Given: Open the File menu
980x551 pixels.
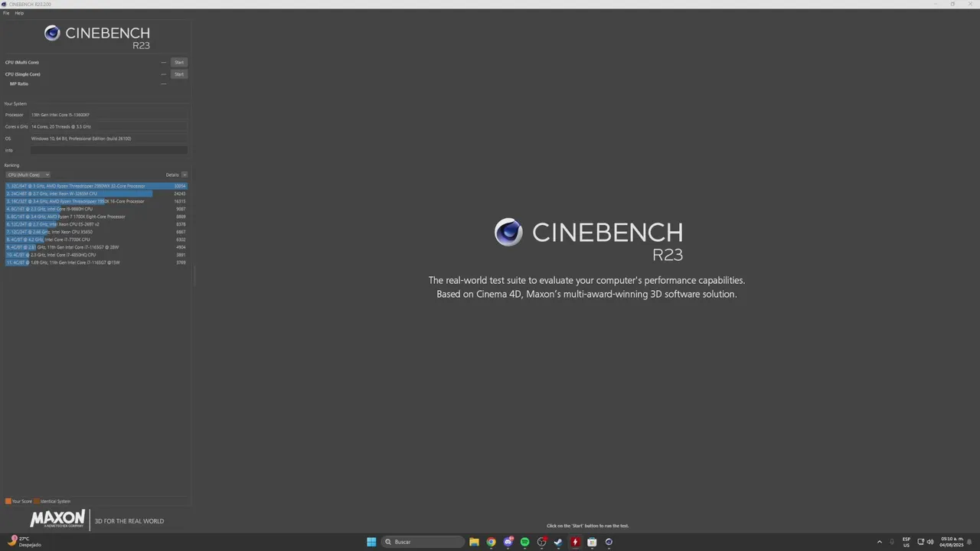Looking at the screenshot, I should pyautogui.click(x=6, y=13).
